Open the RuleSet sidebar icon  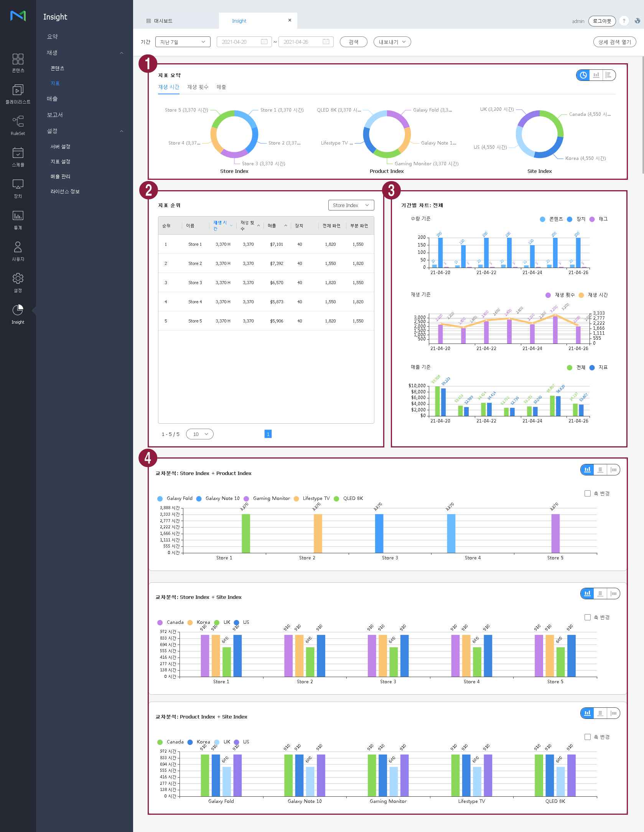18,125
